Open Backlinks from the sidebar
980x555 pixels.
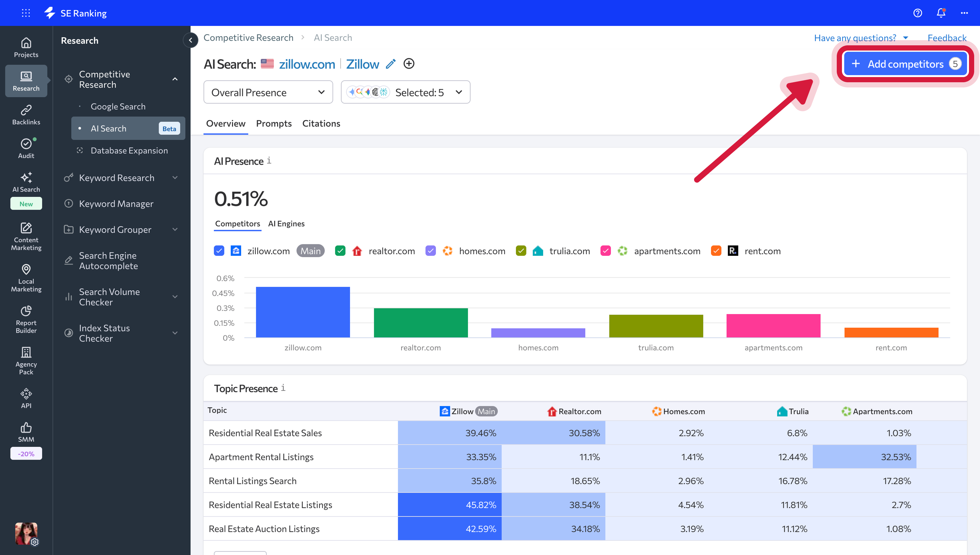26,115
